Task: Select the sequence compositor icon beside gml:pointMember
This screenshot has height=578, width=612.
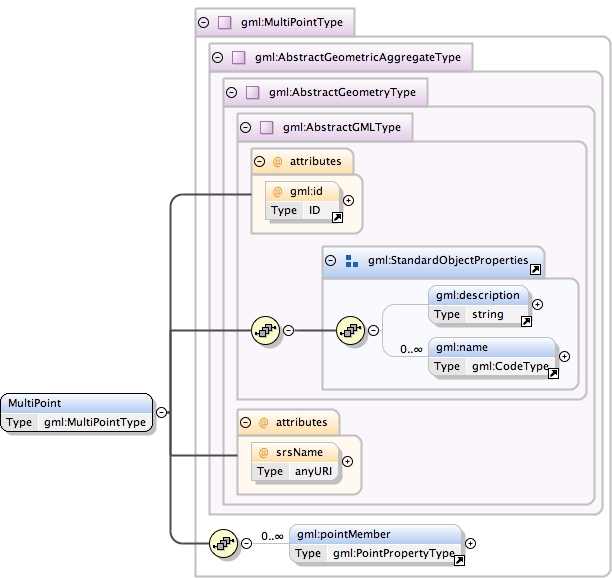Action: coord(223,543)
